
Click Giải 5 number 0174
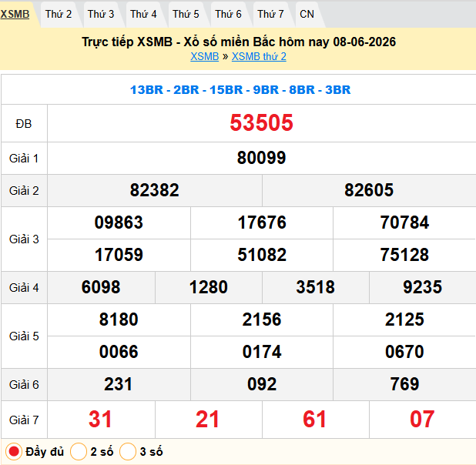(x=262, y=352)
